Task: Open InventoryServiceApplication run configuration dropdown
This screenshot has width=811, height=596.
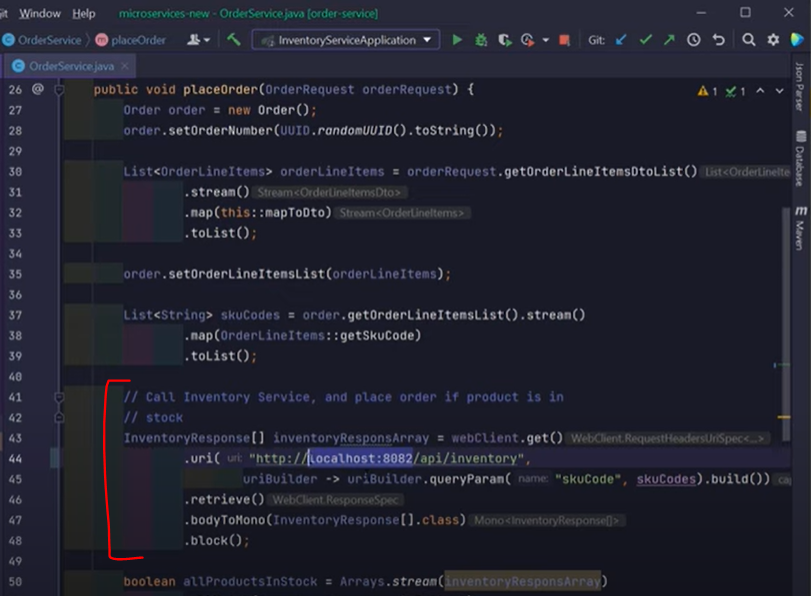Action: coord(346,40)
